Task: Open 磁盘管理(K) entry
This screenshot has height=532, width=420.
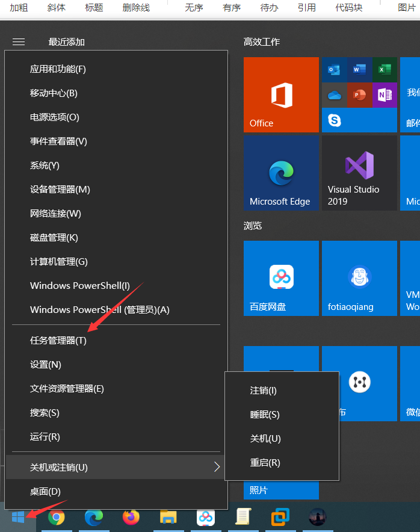Action: pos(116,238)
